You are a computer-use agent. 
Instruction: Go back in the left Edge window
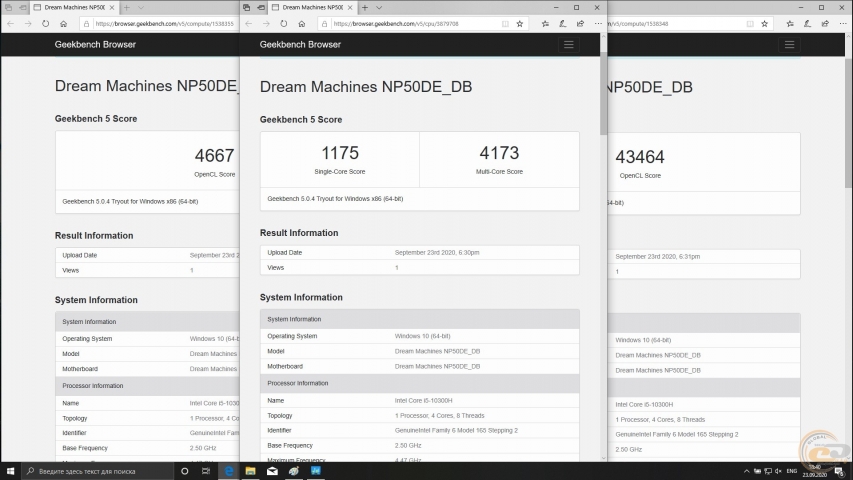pyautogui.click(x=11, y=24)
